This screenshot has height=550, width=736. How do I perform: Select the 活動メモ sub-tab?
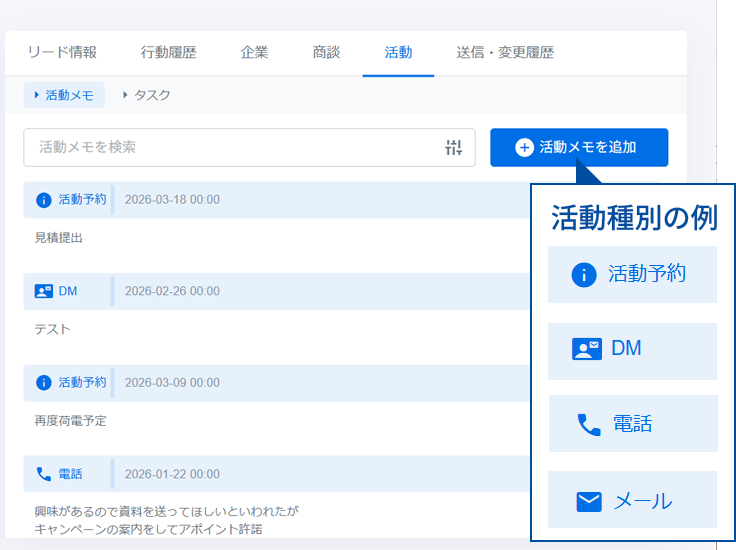[64, 95]
